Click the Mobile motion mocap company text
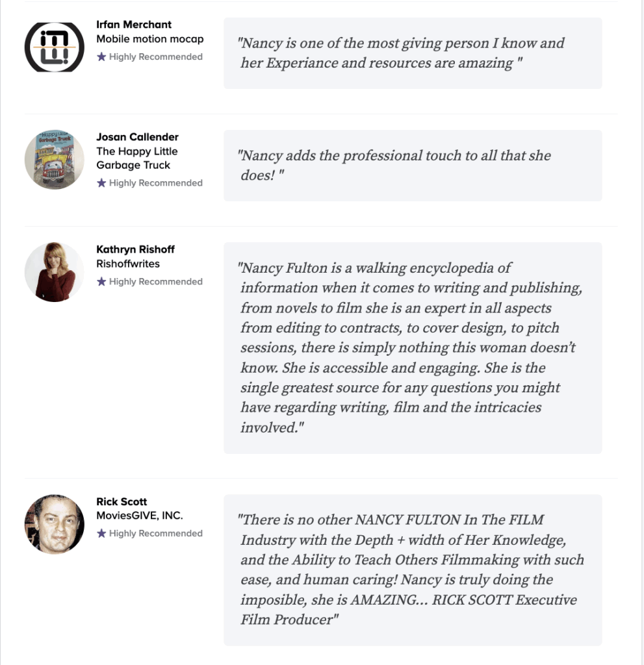Viewport: 644px width, 665px height. click(150, 39)
